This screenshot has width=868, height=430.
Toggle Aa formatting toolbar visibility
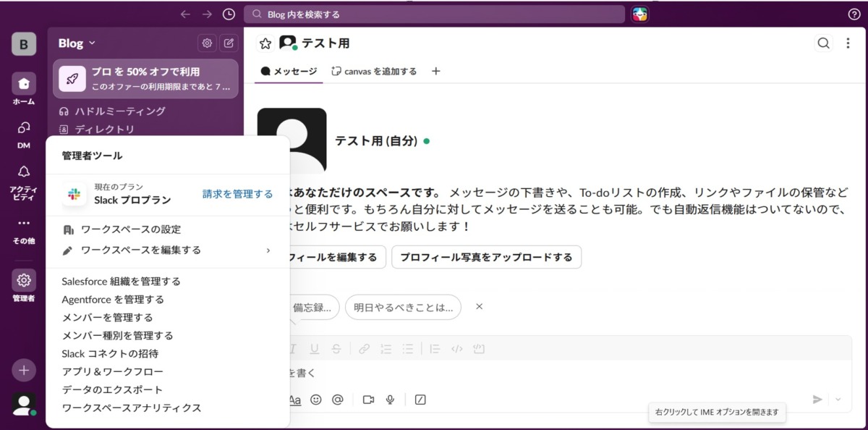[x=294, y=400]
